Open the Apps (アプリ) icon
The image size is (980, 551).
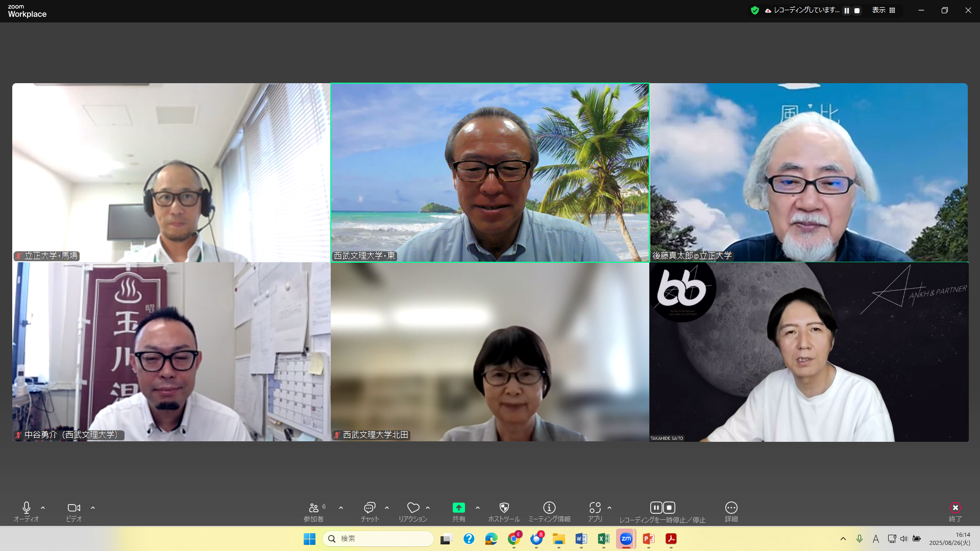(595, 508)
